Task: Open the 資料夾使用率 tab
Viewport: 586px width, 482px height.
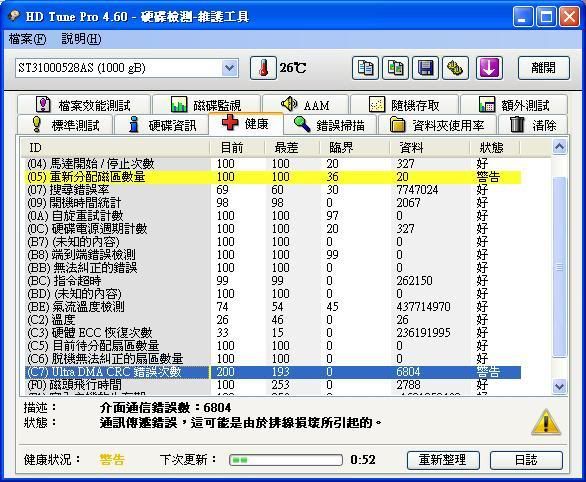Action: (x=438, y=124)
